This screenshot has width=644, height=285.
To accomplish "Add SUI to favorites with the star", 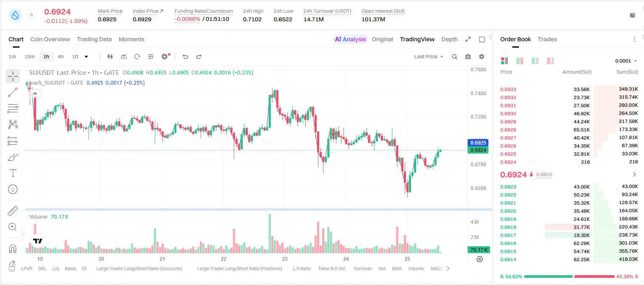I will coord(31,15).
